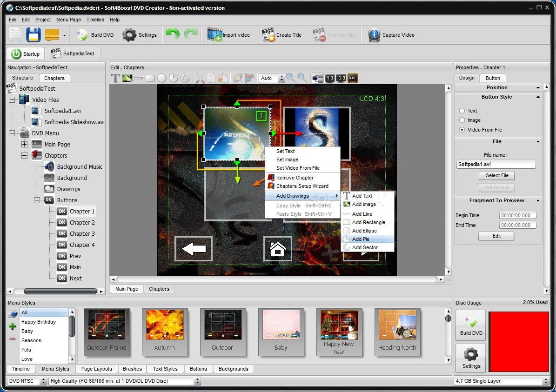Collapse the Buttons tree node
Image resolution: width=556 pixels, height=392 pixels.
[37, 200]
